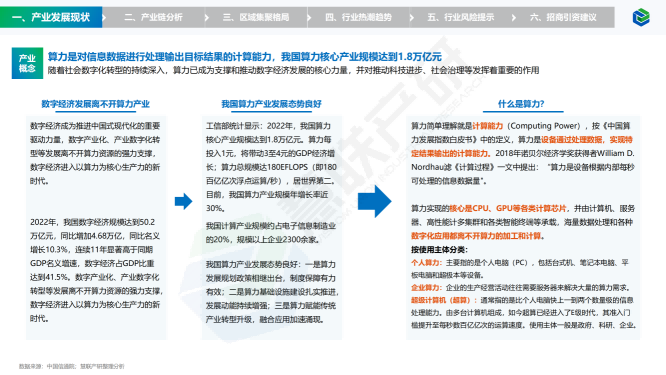The width and height of the screenshot is (666, 375).
Task: Click the chevron before 行业风险提示 tab
Action: click(412, 18)
